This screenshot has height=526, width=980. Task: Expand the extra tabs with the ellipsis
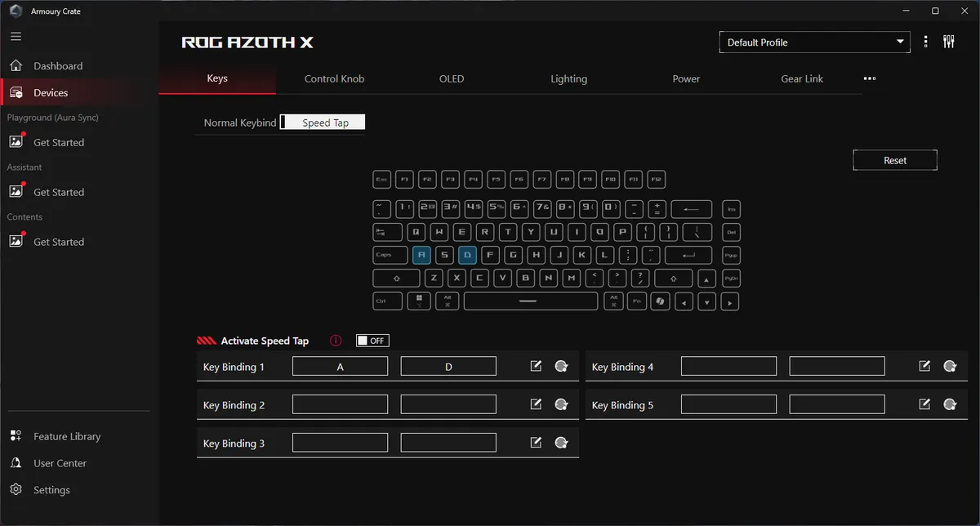pos(869,78)
